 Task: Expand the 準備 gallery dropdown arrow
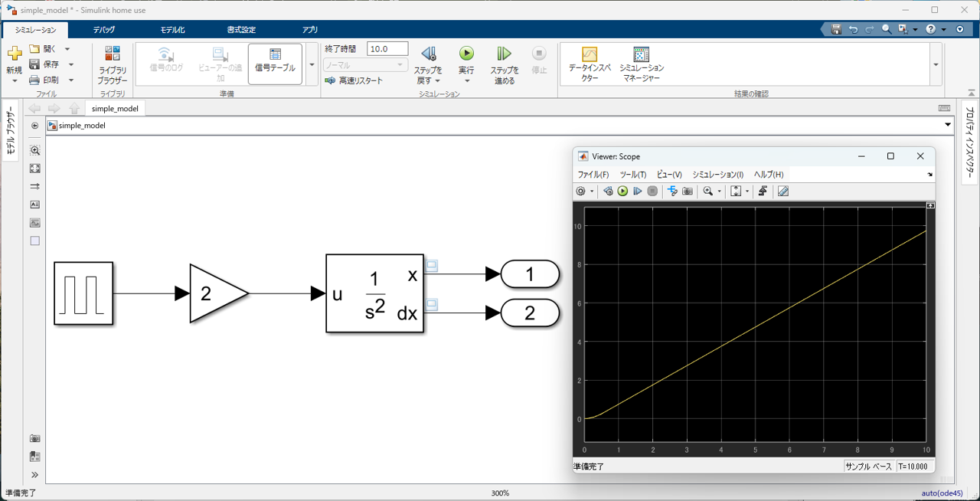[312, 64]
